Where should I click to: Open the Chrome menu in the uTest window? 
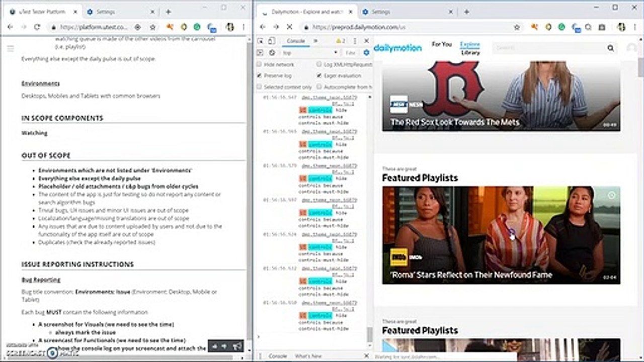[x=244, y=27]
